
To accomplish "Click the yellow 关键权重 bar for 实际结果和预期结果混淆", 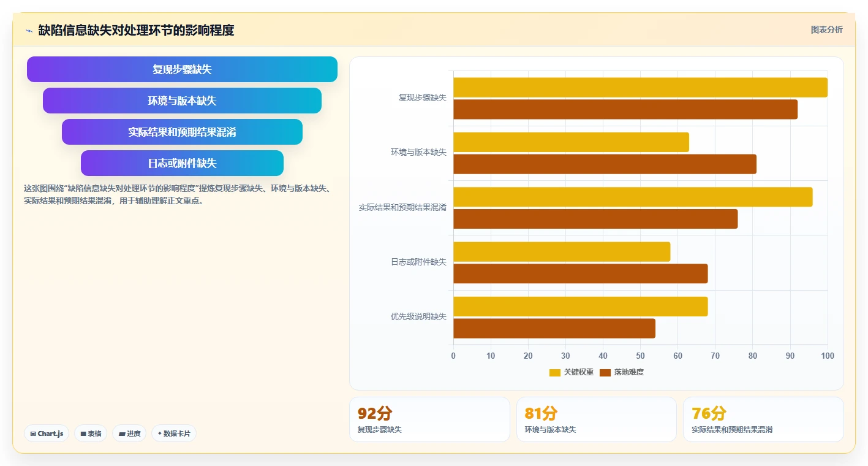I will pos(633,197).
